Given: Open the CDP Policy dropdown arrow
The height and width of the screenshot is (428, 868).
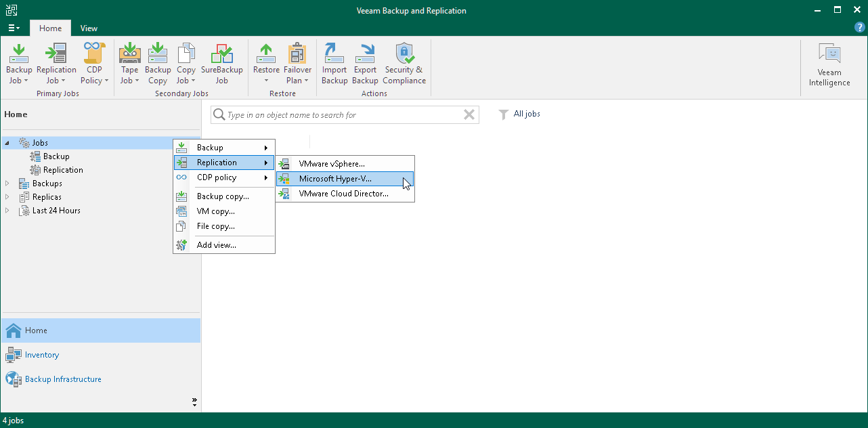Looking at the screenshot, I should pyautogui.click(x=106, y=81).
